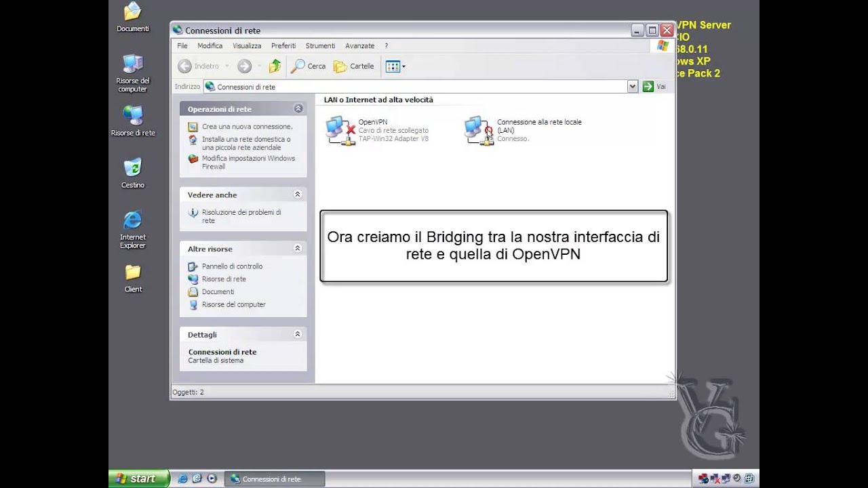Collapse the Vedere anche panel

click(298, 195)
